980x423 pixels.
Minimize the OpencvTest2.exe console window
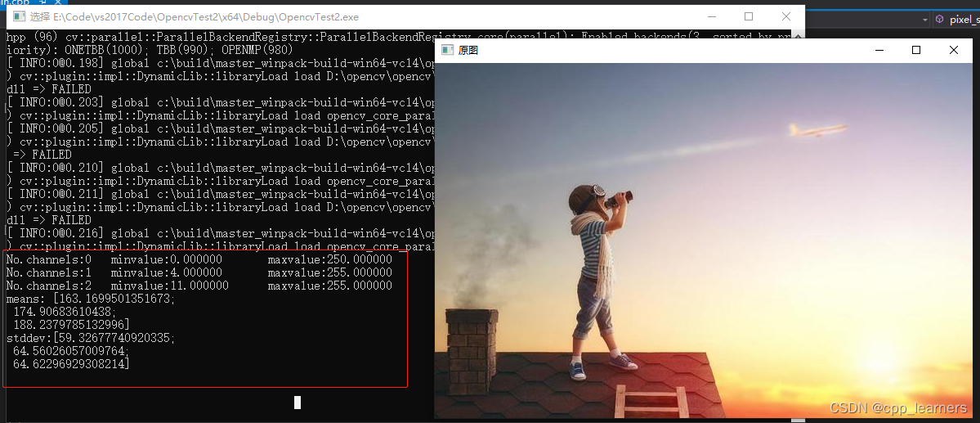coord(711,17)
